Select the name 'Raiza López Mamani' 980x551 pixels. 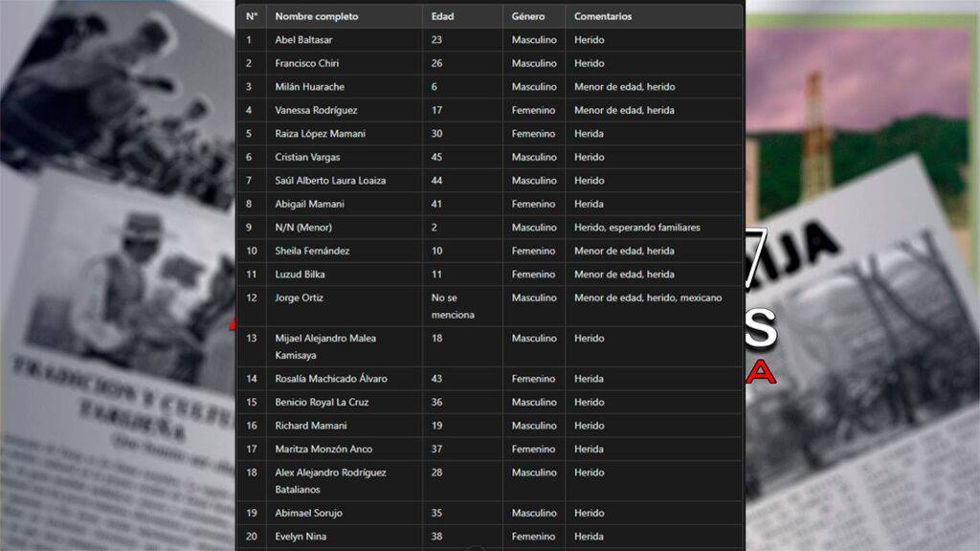(320, 134)
